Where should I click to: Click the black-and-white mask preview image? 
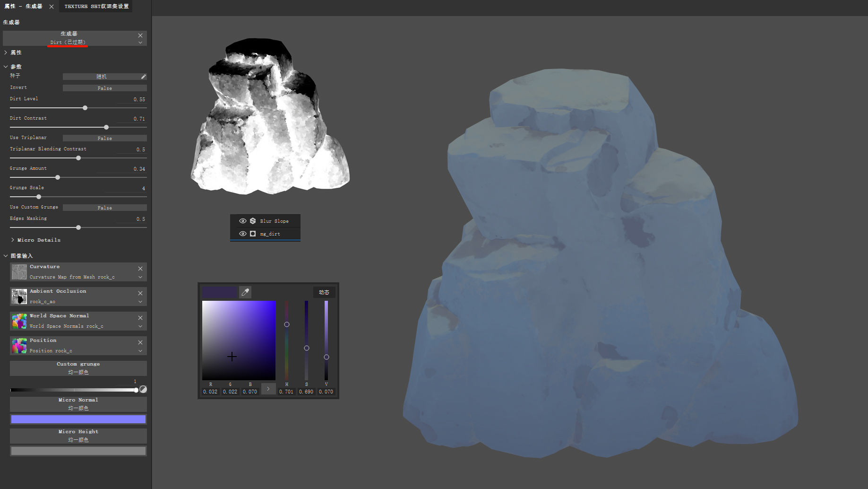click(270, 116)
